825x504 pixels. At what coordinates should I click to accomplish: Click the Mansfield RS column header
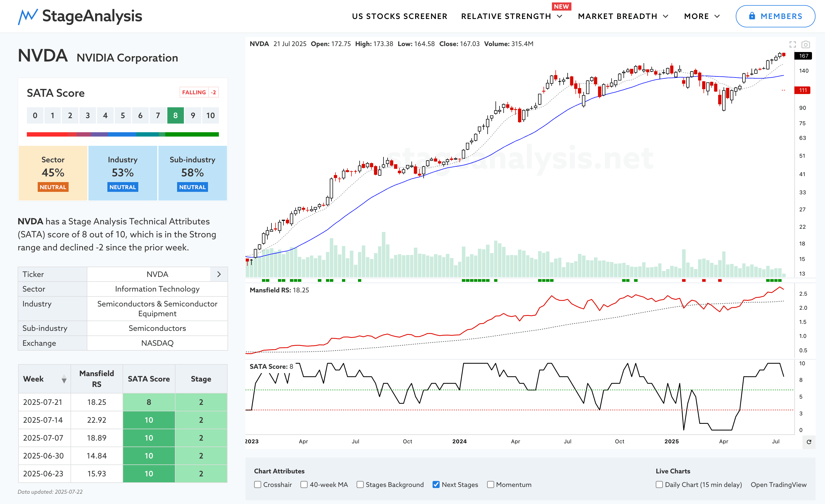97,379
